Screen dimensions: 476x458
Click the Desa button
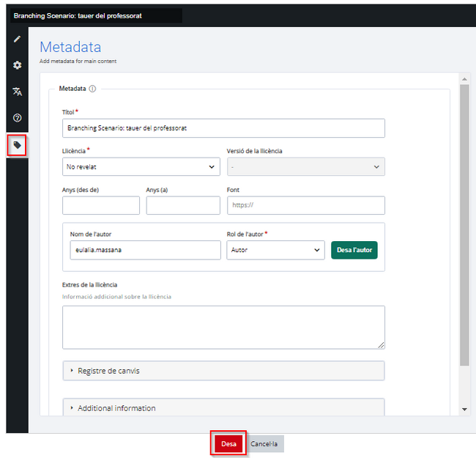[228, 444]
